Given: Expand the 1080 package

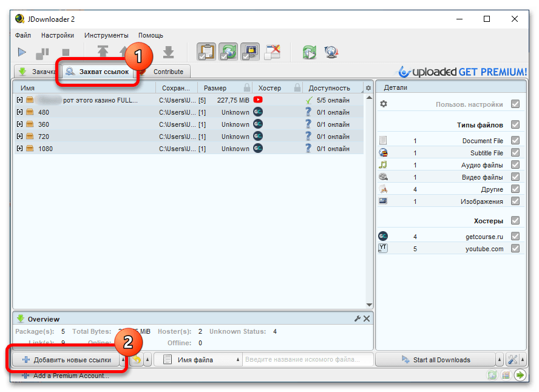Looking at the screenshot, I should point(19,149).
